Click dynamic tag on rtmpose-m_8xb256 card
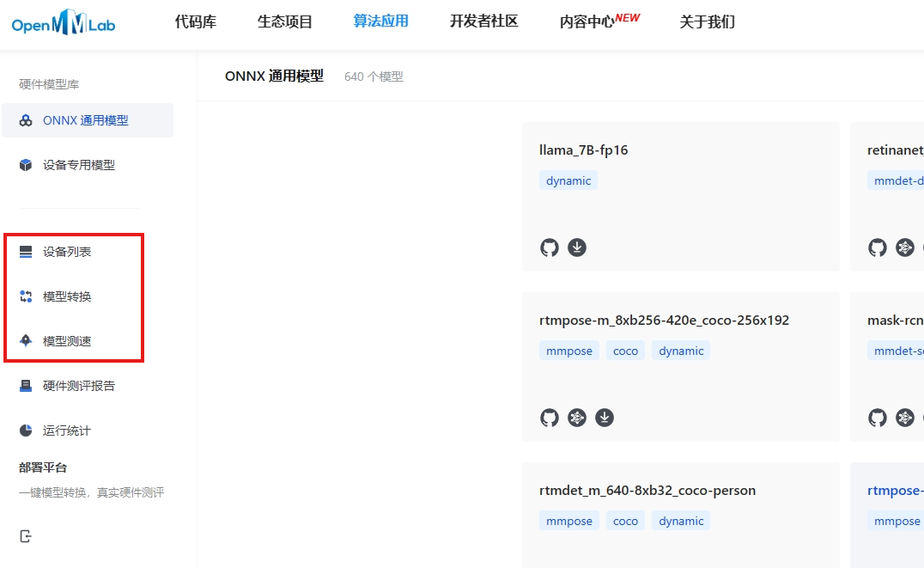The height and width of the screenshot is (568, 924). click(x=681, y=351)
